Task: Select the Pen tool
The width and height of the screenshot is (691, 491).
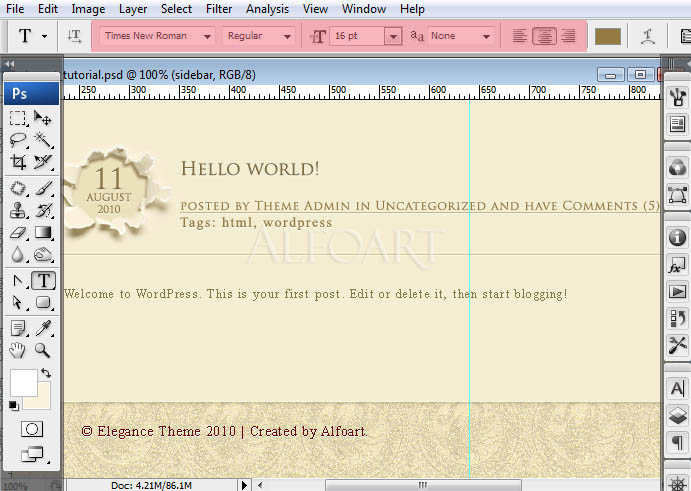Action: coord(18,281)
